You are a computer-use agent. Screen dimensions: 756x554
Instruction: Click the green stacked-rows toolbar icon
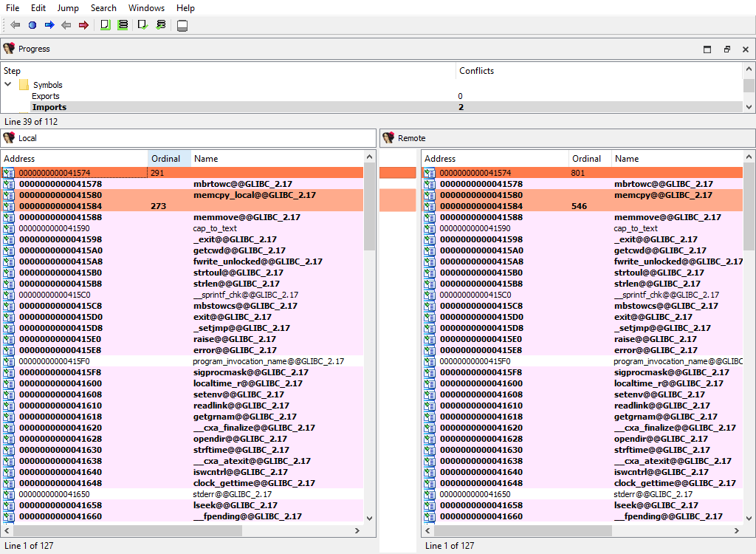click(123, 25)
